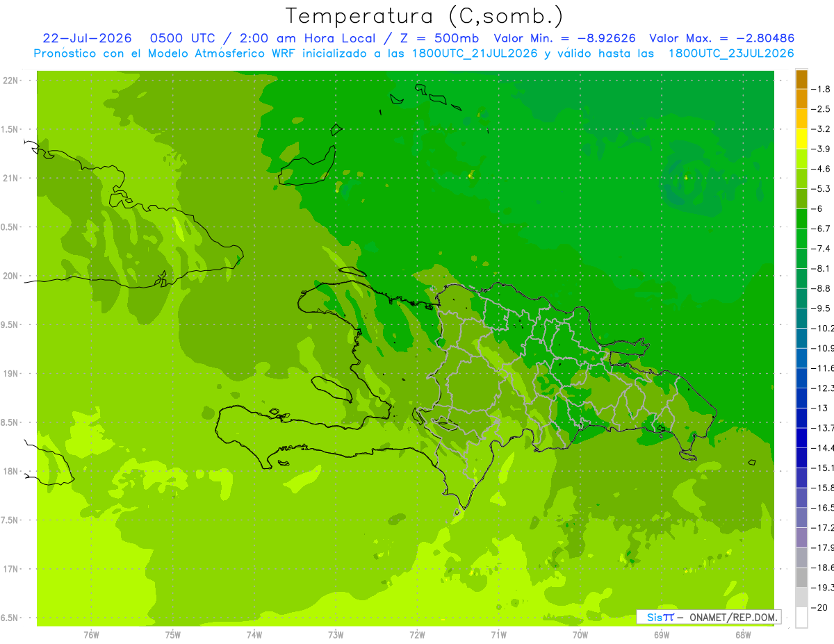Click the "-8.8" color bar label
The image size is (834, 644).
[821, 288]
